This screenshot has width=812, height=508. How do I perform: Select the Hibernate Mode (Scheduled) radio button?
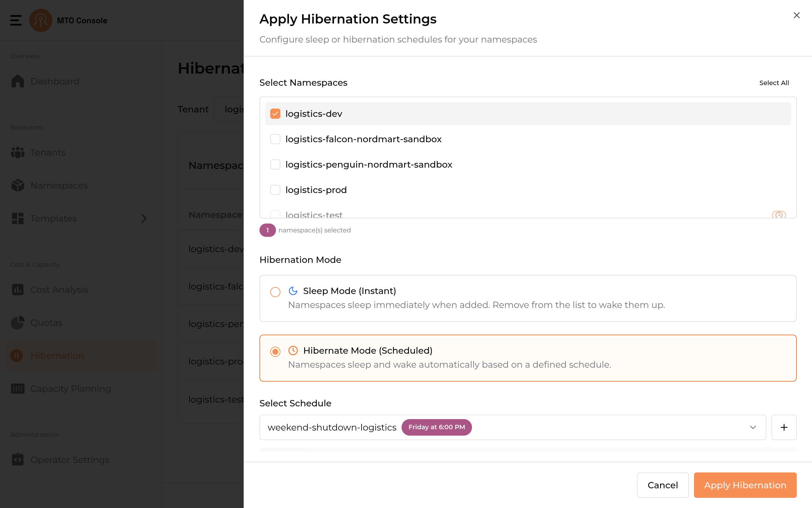(x=275, y=352)
